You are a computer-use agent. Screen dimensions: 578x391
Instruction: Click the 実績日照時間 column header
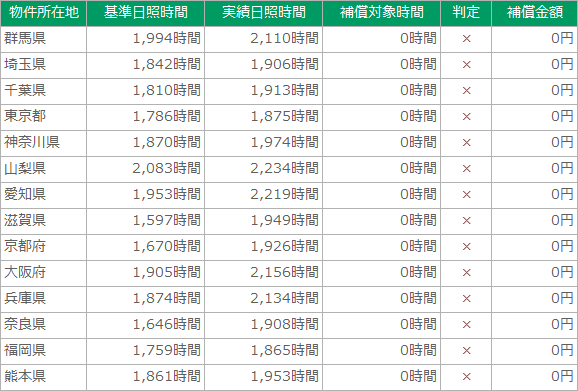tap(264, 13)
